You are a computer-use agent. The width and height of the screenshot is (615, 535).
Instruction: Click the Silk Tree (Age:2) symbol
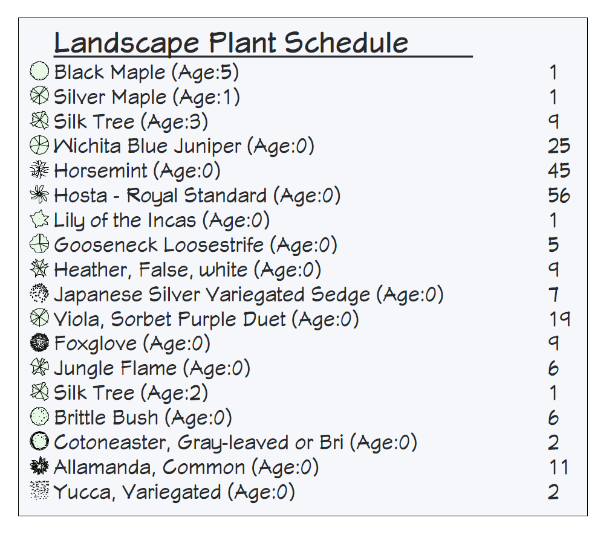(x=40, y=393)
